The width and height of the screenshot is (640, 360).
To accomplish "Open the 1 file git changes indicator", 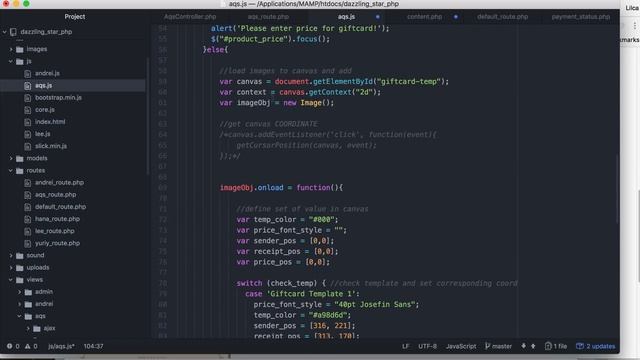I will [x=556, y=346].
